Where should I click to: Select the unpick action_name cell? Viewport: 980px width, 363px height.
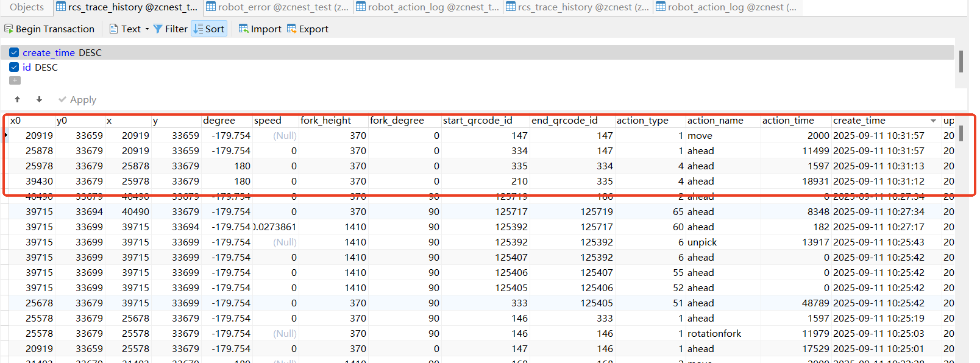[702, 242]
